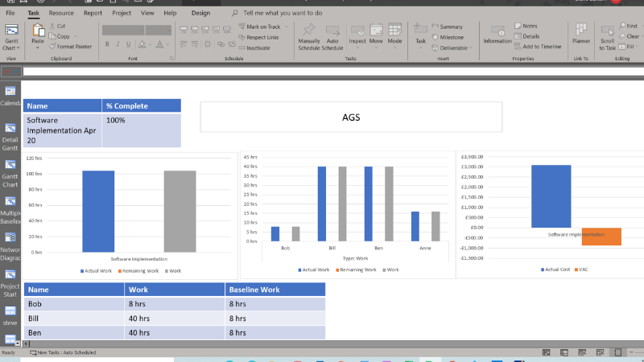Toggle Respect Links option
Viewport: 644px width, 362px height.
258,37
